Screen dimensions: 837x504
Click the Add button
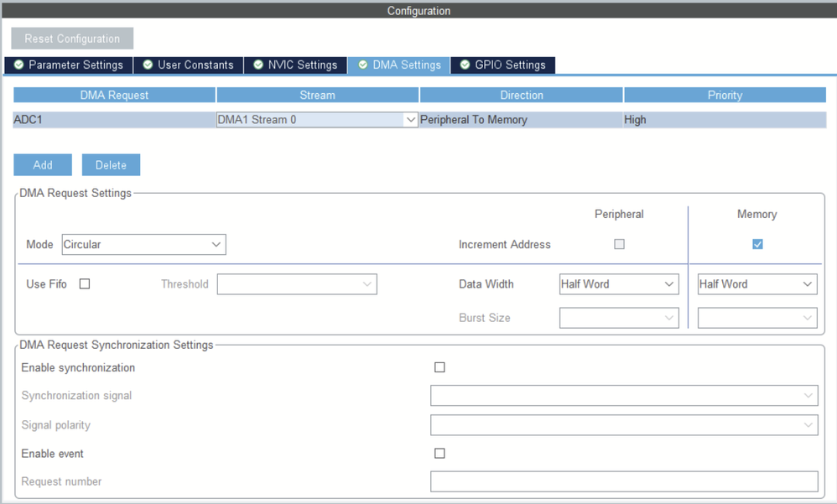(x=43, y=165)
